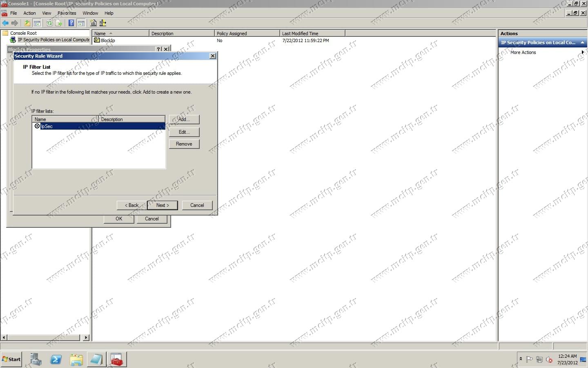The width and height of the screenshot is (588, 368).
Task: Click the Description column header in the results pane
Action: coord(182,34)
